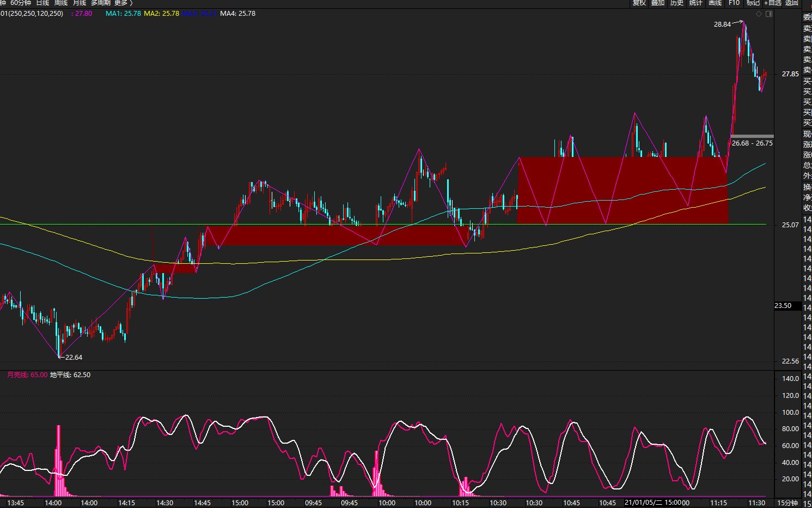Image resolution: width=812 pixels, height=508 pixels.
Task: Click the MA4: 25.78 indicator label
Action: pos(237,14)
